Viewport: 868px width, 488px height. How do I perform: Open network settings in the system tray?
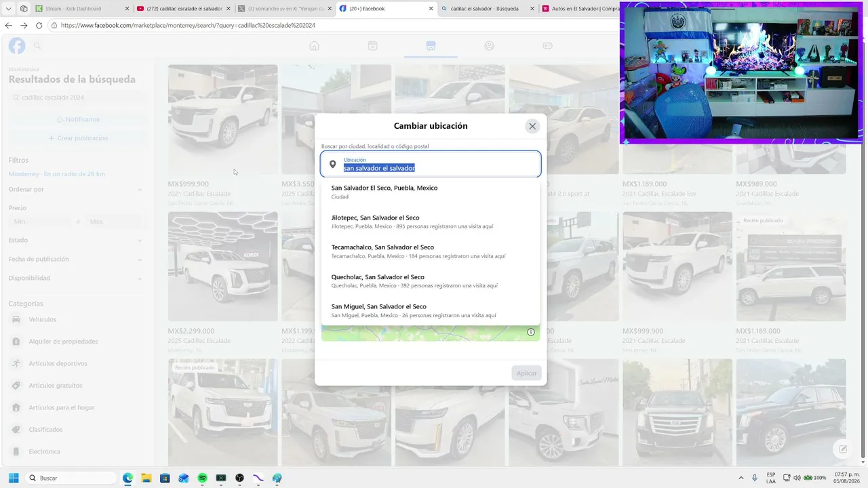click(x=787, y=478)
